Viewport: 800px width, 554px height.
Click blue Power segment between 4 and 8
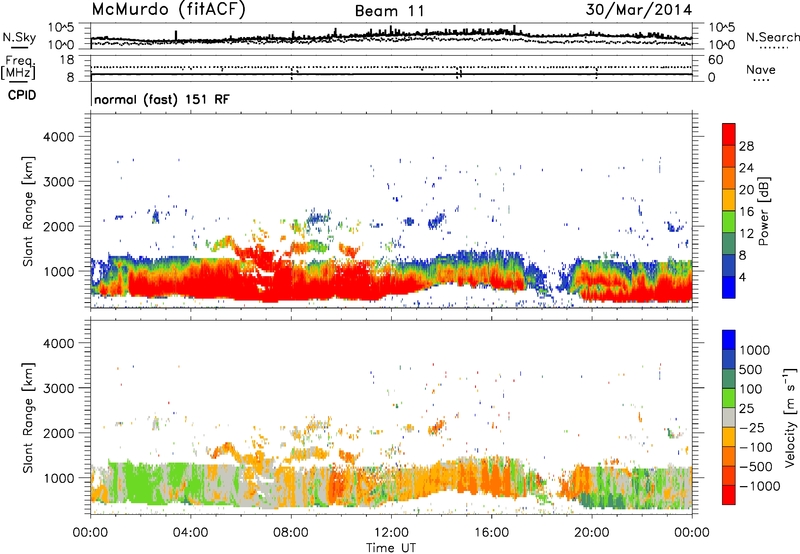(x=729, y=266)
